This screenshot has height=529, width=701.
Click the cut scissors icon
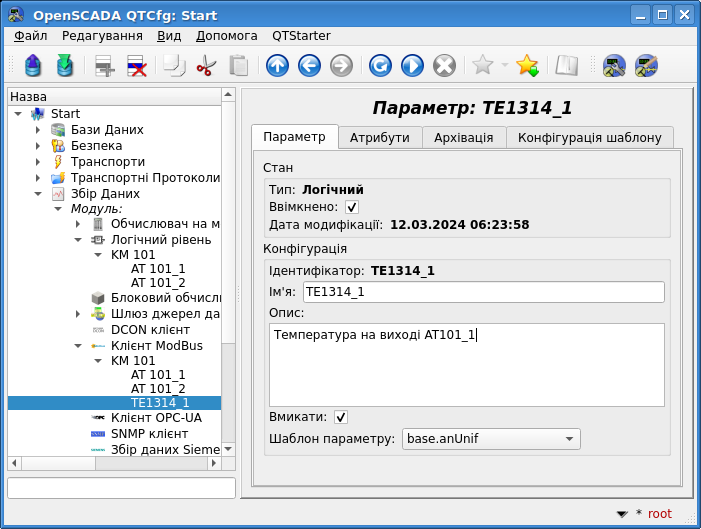[206, 66]
